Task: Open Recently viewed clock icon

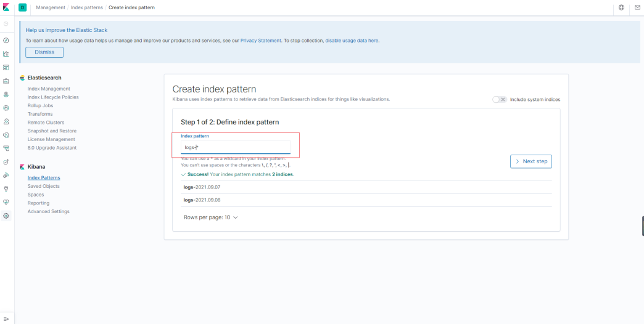Action: [x=6, y=24]
